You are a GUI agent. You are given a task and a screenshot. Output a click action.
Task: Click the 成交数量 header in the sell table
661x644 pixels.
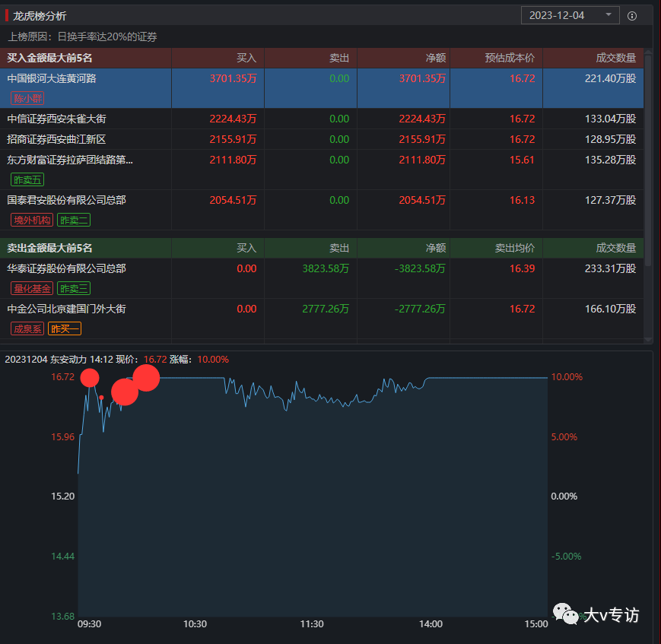point(616,248)
